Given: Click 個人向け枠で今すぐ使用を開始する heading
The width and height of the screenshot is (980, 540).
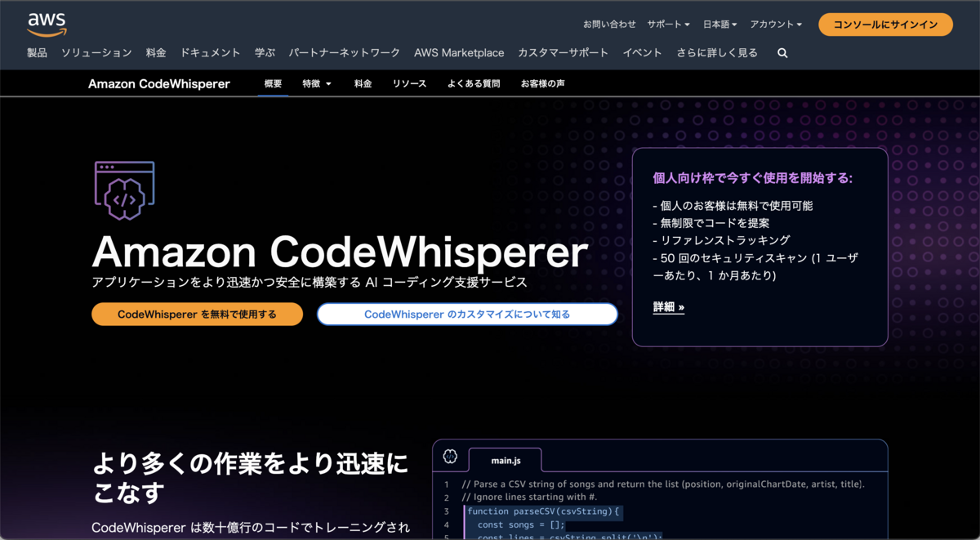Looking at the screenshot, I should click(753, 177).
